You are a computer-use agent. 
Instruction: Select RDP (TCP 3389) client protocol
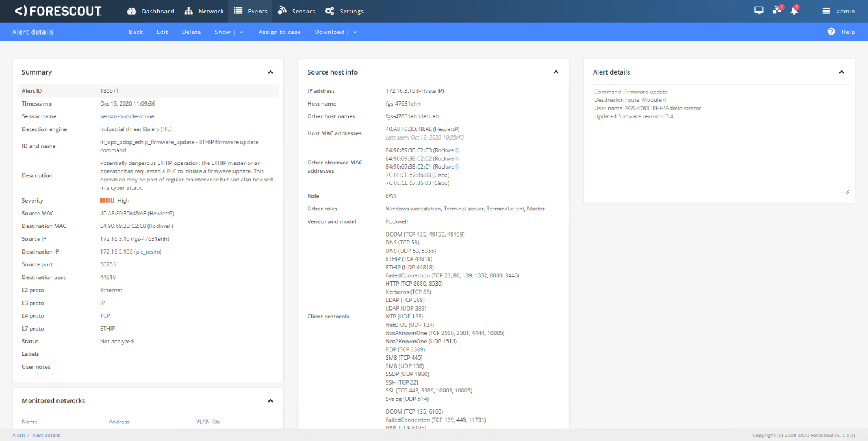tap(405, 349)
